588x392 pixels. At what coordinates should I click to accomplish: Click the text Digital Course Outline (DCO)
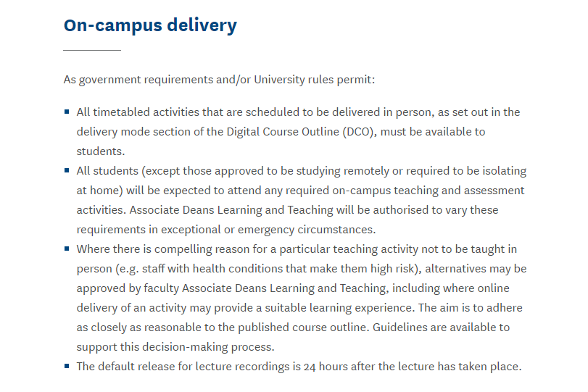(x=301, y=132)
